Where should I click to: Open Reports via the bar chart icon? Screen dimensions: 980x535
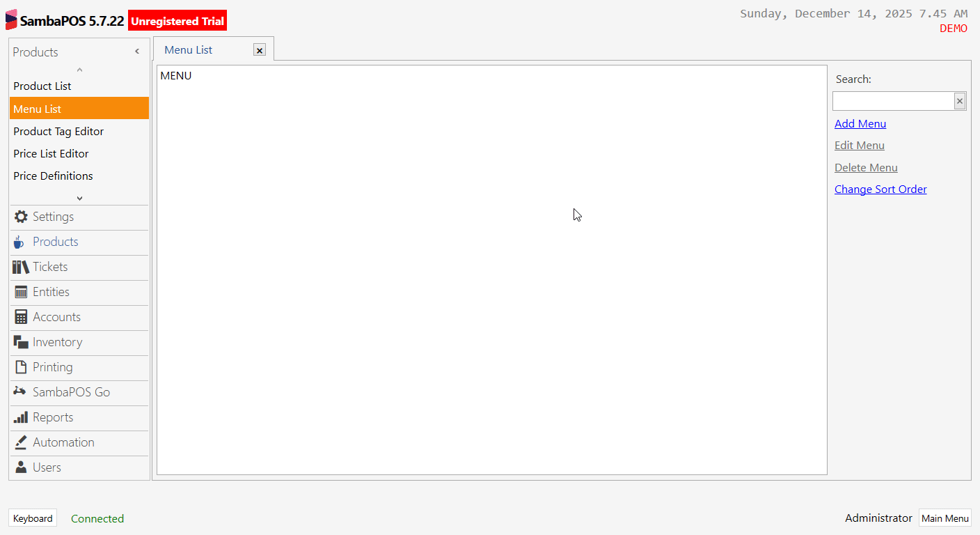pos(21,417)
